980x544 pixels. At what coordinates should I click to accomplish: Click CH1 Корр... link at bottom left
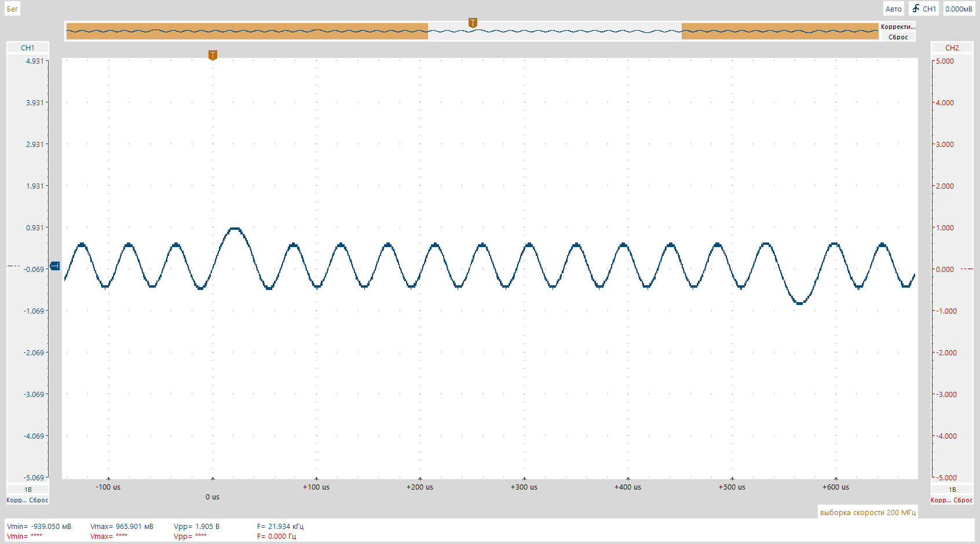pos(16,500)
